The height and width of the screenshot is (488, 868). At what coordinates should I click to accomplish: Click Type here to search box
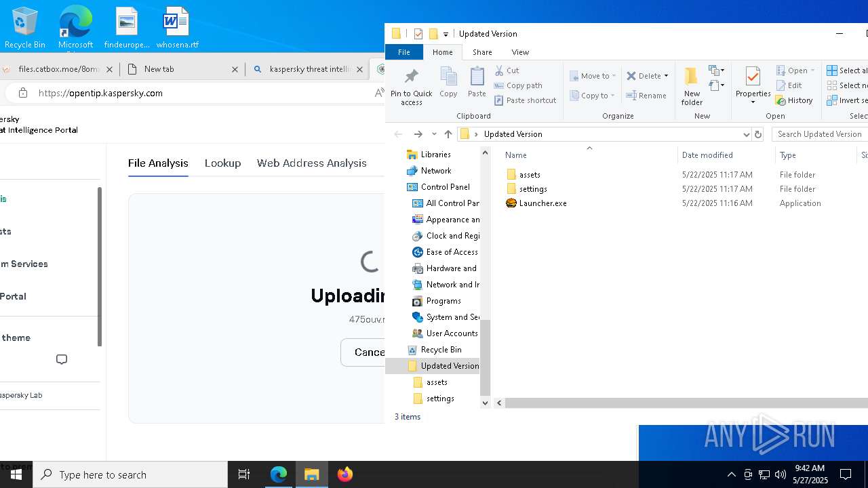coord(130,474)
